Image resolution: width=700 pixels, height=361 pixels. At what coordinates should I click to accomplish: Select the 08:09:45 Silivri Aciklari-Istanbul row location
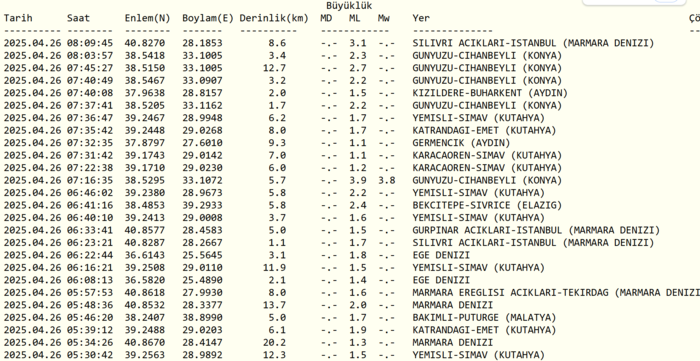pyautogui.click(x=533, y=43)
